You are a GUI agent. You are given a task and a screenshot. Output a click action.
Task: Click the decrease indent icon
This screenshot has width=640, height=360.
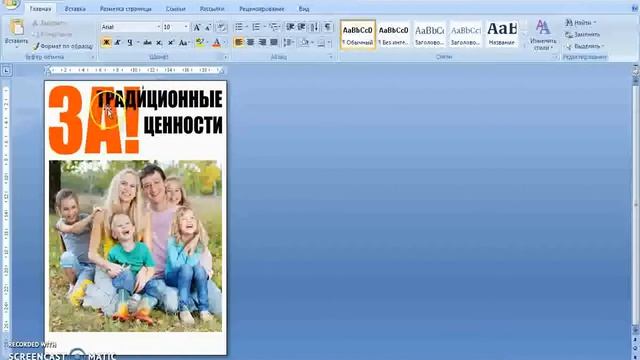point(290,27)
